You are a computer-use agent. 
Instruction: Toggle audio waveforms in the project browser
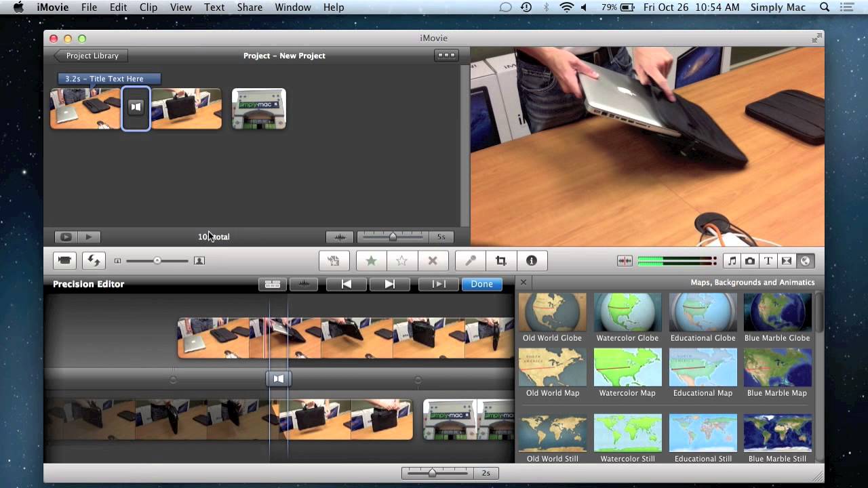click(x=340, y=237)
